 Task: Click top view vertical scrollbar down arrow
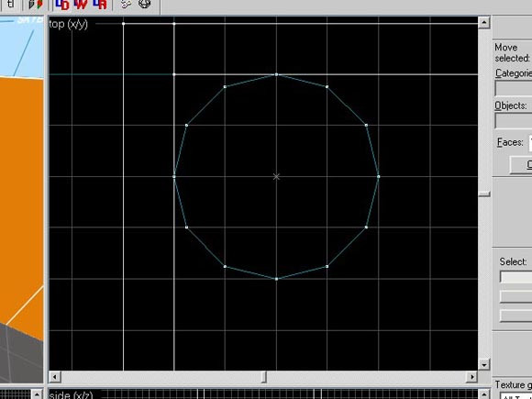tap(483, 365)
